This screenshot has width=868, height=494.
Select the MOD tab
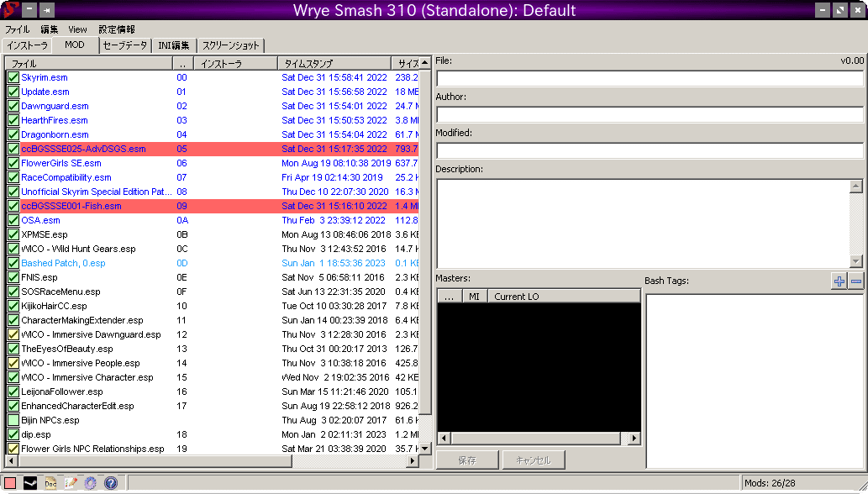pos(75,45)
